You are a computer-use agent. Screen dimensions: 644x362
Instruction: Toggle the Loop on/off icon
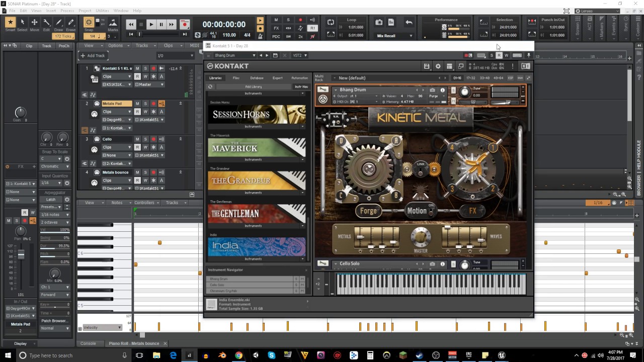click(331, 22)
